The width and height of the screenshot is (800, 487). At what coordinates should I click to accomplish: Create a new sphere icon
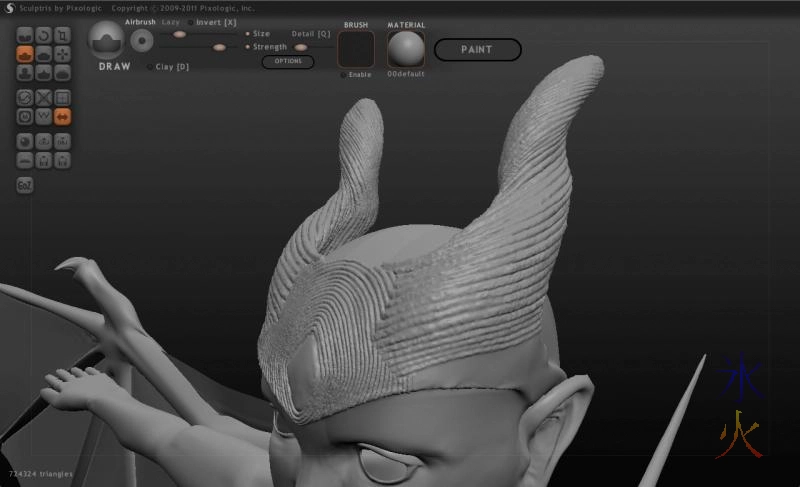point(25,141)
